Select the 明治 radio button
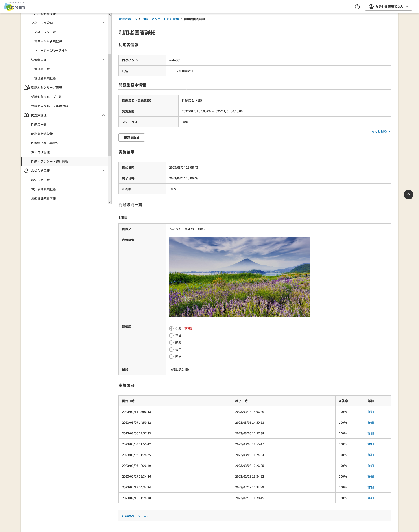The width and height of the screenshot is (419, 532). coord(171,357)
